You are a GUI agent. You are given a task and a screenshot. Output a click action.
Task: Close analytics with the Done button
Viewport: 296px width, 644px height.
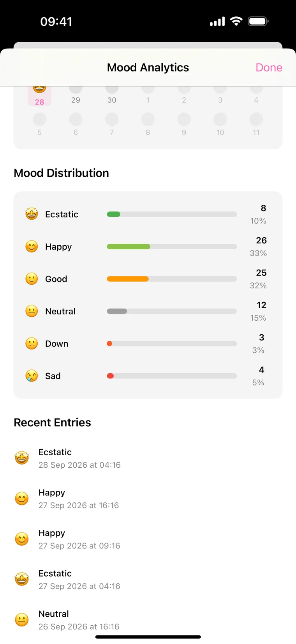269,67
